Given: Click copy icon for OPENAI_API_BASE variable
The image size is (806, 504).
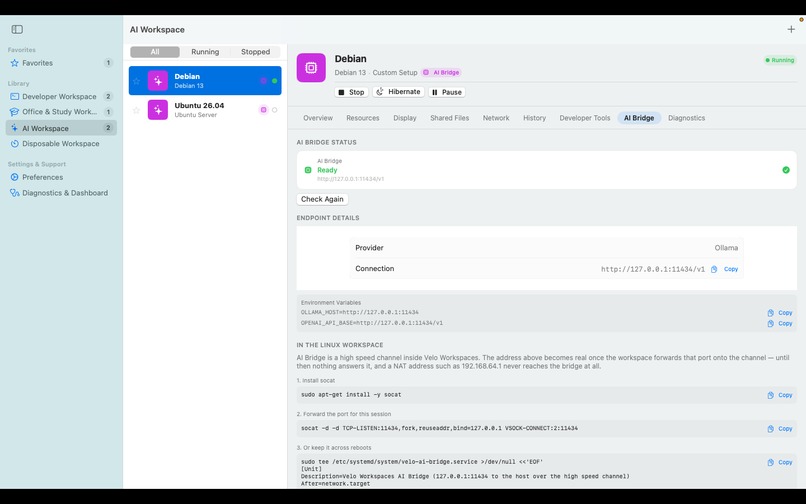Looking at the screenshot, I should [770, 323].
